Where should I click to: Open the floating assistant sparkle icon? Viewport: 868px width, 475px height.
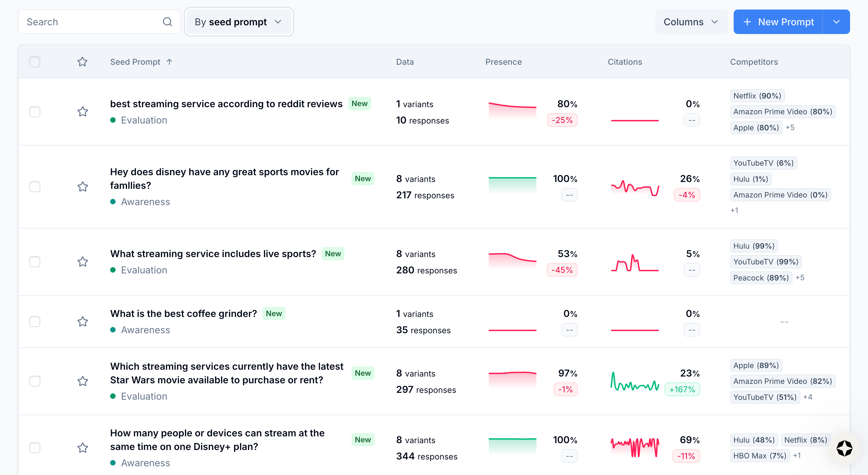pos(844,448)
